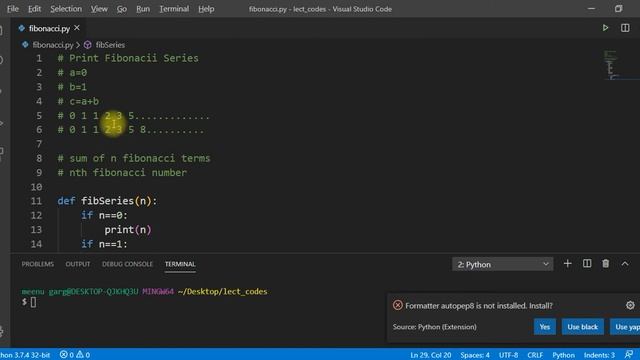Open notification settings gear icon
Image resolution: width=640 pixels, height=360 pixels.
pyautogui.click(x=630, y=305)
